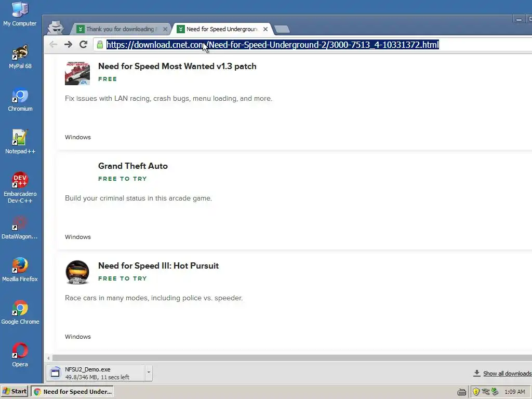The height and width of the screenshot is (399, 532).
Task: Click the green padlock security icon
Action: (x=100, y=45)
